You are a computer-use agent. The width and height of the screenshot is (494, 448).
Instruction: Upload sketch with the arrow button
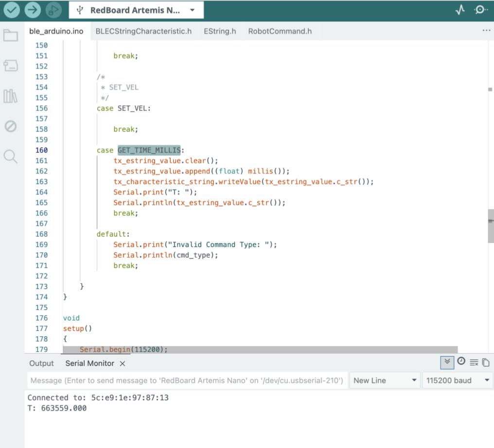tap(33, 10)
